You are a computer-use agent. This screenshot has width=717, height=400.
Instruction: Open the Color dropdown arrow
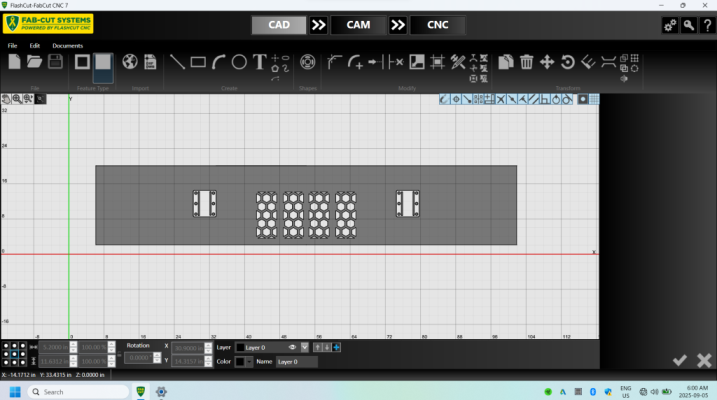pyautogui.click(x=249, y=362)
